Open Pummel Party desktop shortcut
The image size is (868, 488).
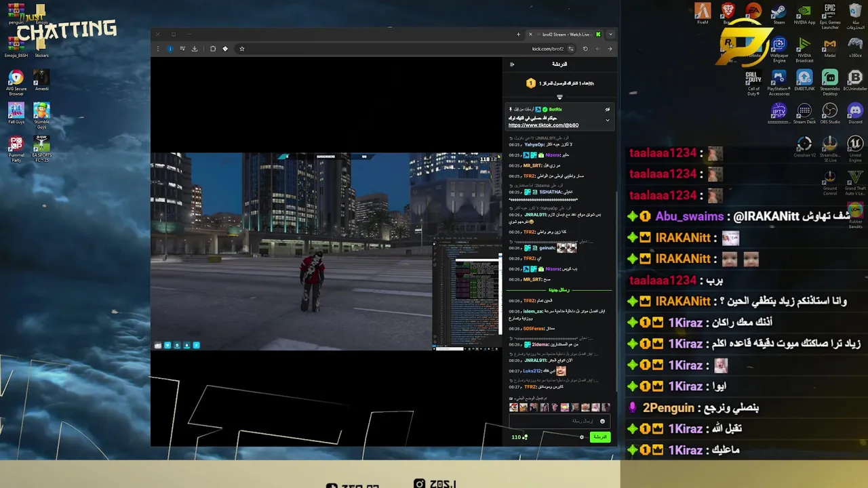[16, 149]
